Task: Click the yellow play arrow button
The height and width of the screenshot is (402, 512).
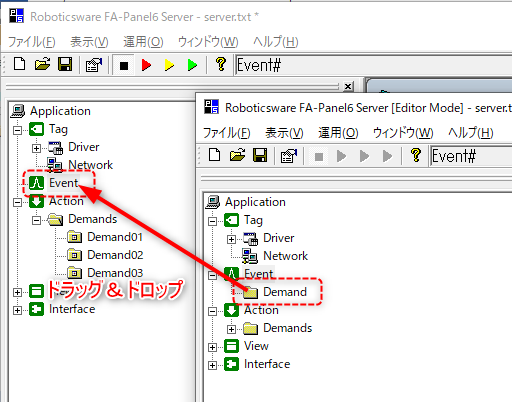Action: (x=169, y=65)
